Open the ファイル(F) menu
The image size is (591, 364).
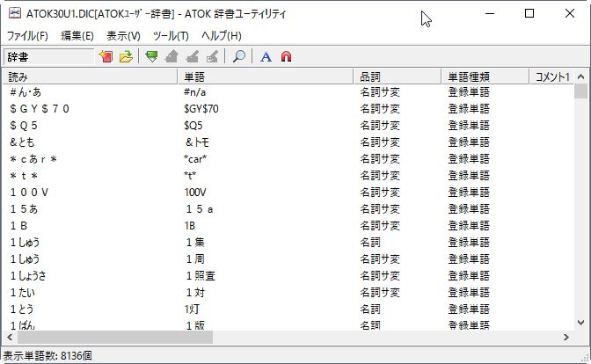(x=27, y=36)
